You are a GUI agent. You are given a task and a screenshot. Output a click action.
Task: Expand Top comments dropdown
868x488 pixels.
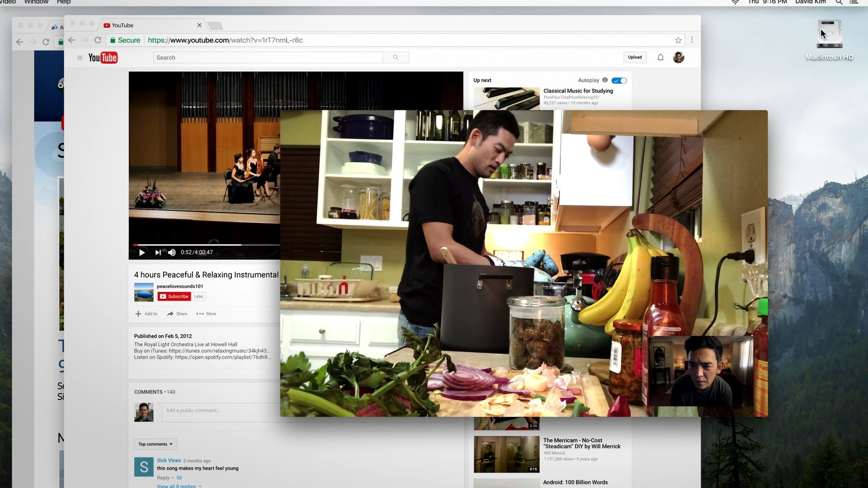(155, 444)
